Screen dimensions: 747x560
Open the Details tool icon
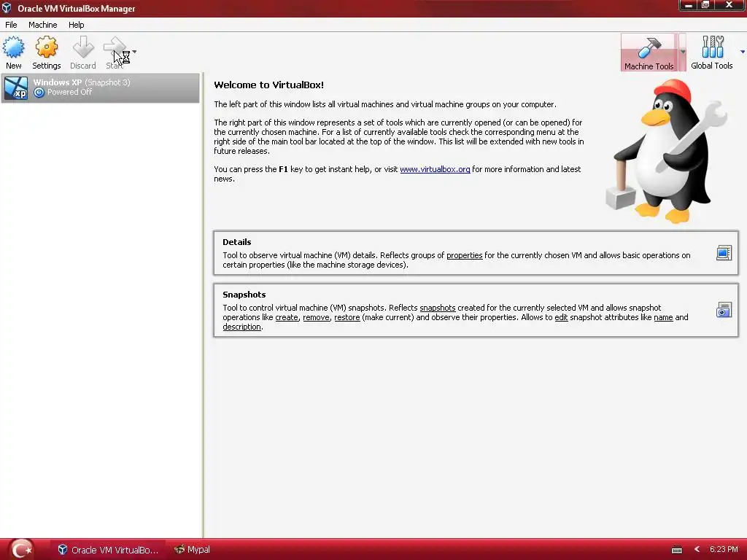pyautogui.click(x=724, y=253)
